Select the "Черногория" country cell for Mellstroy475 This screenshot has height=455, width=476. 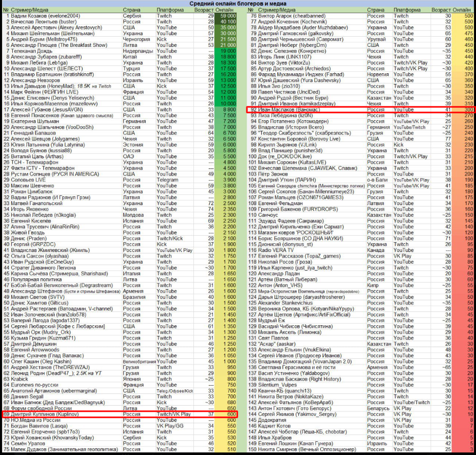136,39
